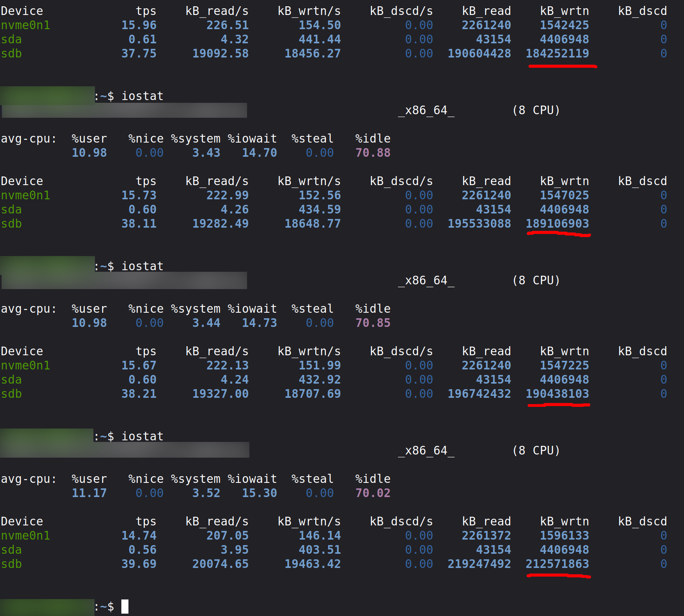Click the sda tps value 0.61
This screenshot has height=616, width=684.
click(x=142, y=39)
